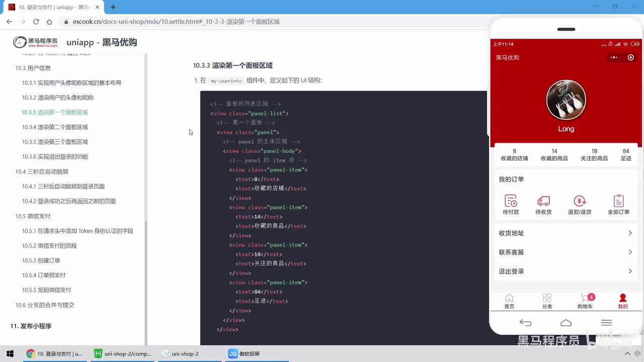The width and height of the screenshot is (644, 362).
Task: Tap the 待收货 truck icon
Action: [x=543, y=201]
